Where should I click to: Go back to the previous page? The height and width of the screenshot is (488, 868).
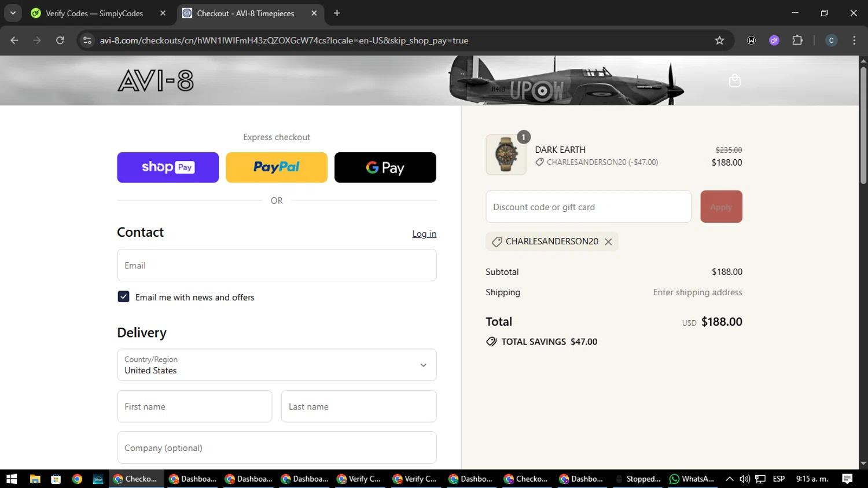[x=14, y=41]
